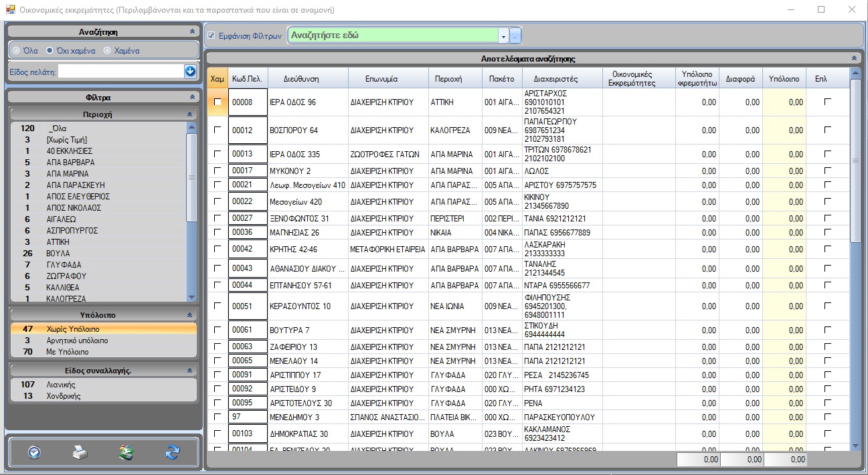Collapse the Περιοχή filter section
The width and height of the screenshot is (868, 475).
[190, 114]
